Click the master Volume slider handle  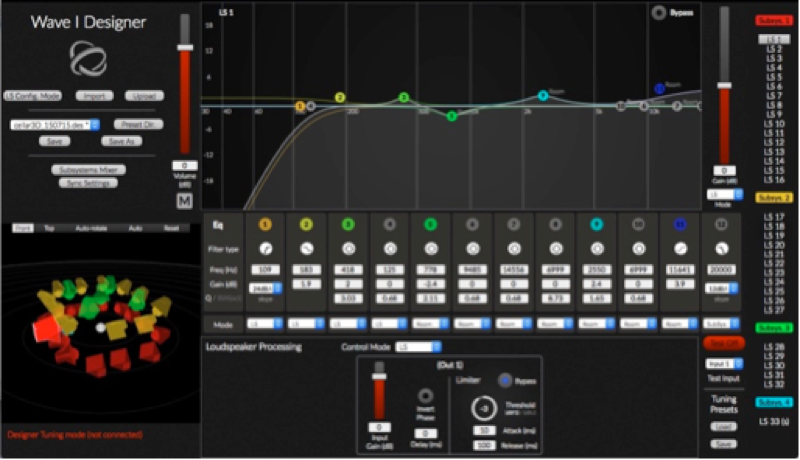point(185,47)
